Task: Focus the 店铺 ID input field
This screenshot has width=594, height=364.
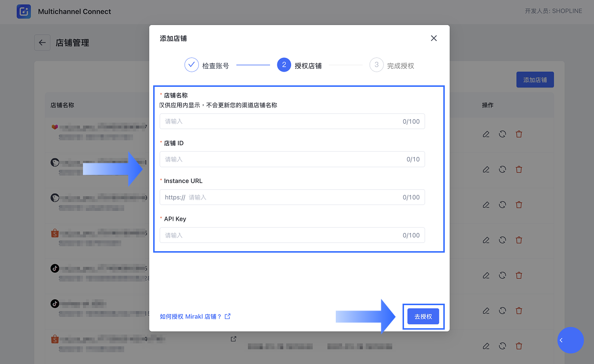Action: (x=292, y=159)
